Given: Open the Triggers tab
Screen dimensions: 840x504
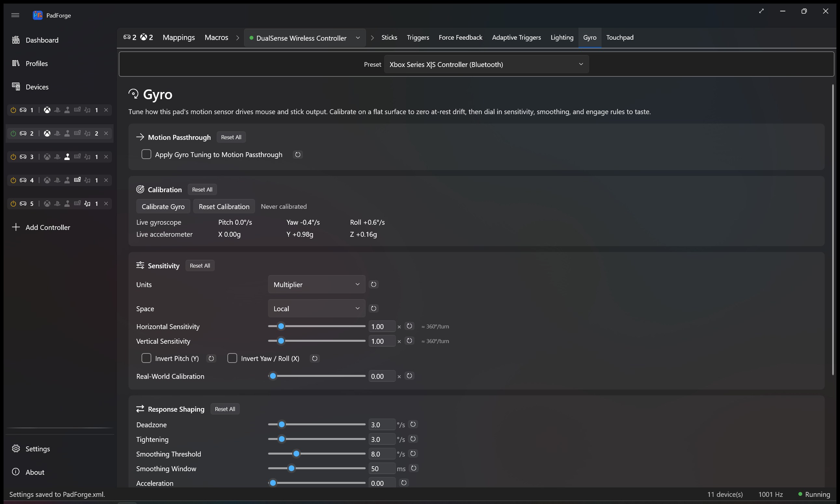Looking at the screenshot, I should click(x=418, y=37).
